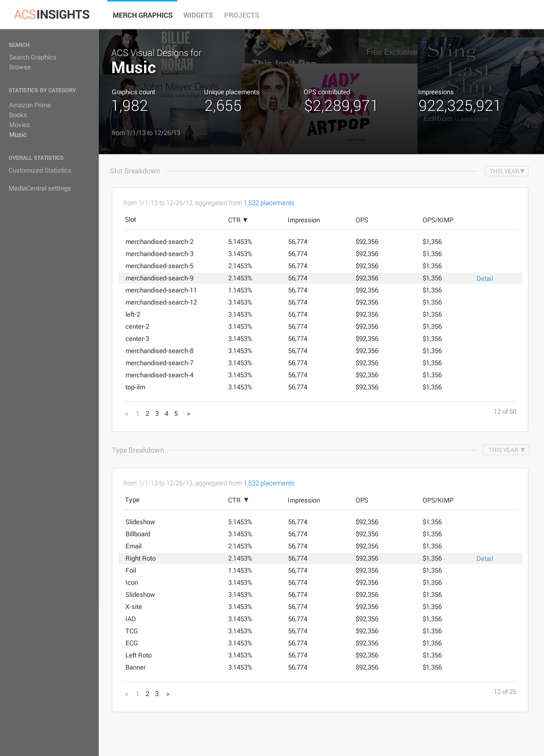Open Detail for merchandised-search-9 row
Viewport: 544px width, 756px height.
tap(485, 279)
